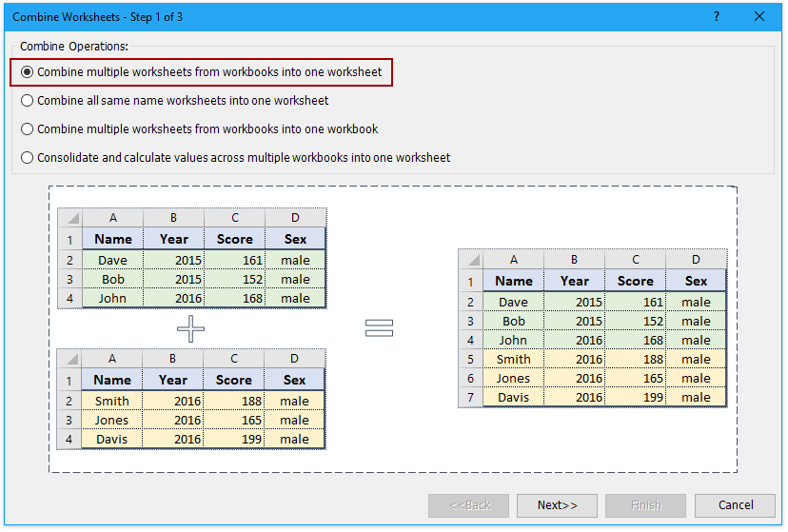This screenshot has width=788, height=532.
Task: Click the <<Back button
Action: coord(468,505)
